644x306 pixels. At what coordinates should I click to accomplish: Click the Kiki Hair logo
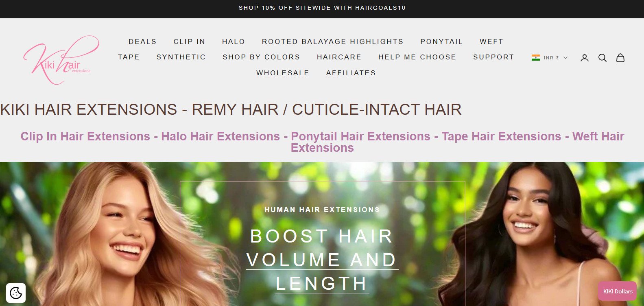point(61,60)
